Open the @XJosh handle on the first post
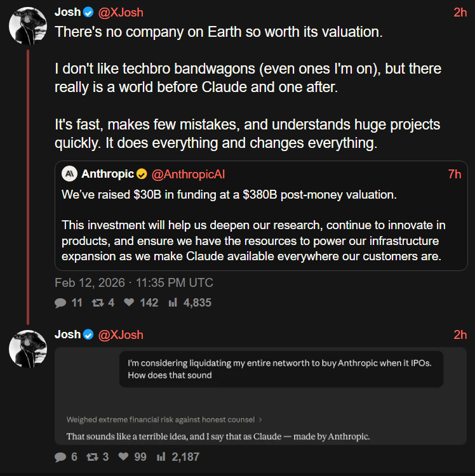This screenshot has height=476, width=475. point(121,12)
